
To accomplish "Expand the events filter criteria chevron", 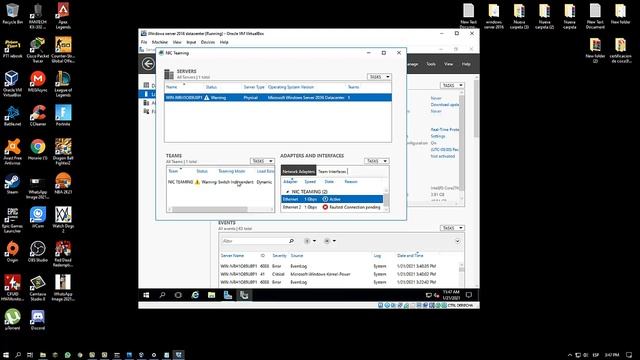I will (x=458, y=241).
